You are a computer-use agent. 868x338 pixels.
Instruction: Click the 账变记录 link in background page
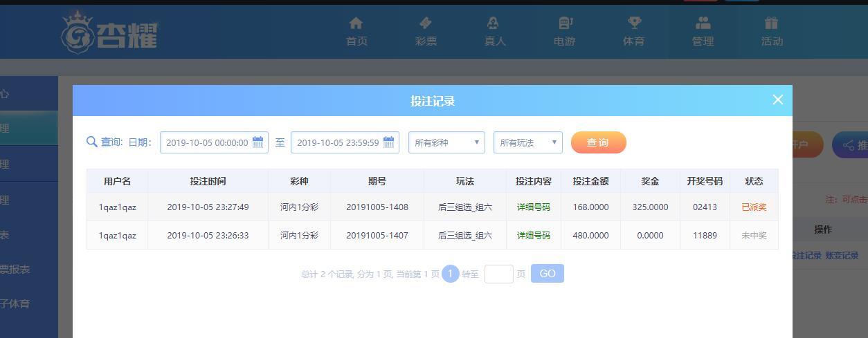tap(842, 255)
